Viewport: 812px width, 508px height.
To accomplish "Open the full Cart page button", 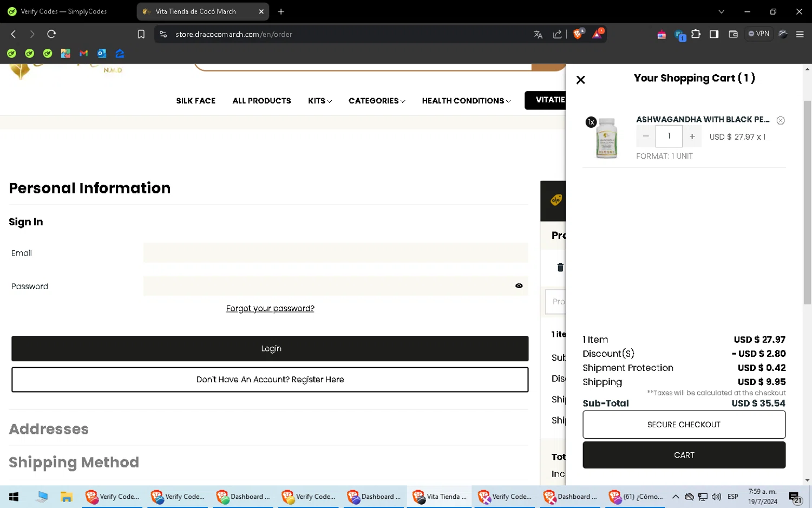I will [x=684, y=455].
